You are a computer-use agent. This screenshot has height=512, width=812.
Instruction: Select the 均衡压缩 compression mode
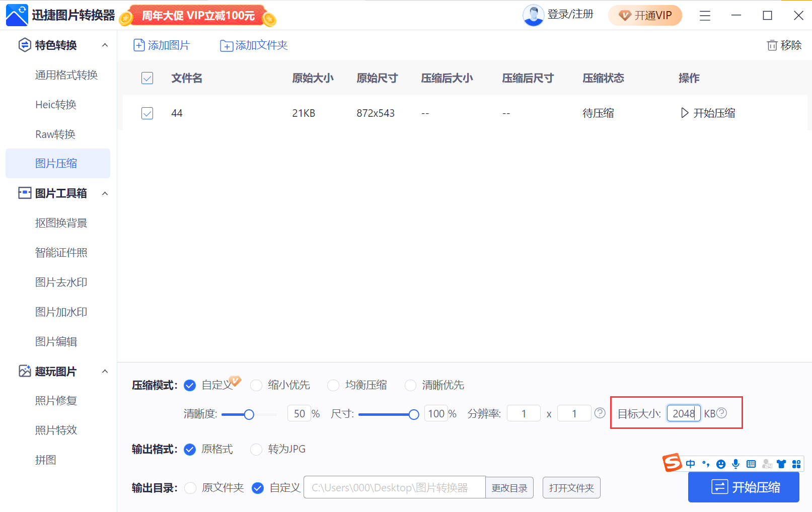click(333, 385)
